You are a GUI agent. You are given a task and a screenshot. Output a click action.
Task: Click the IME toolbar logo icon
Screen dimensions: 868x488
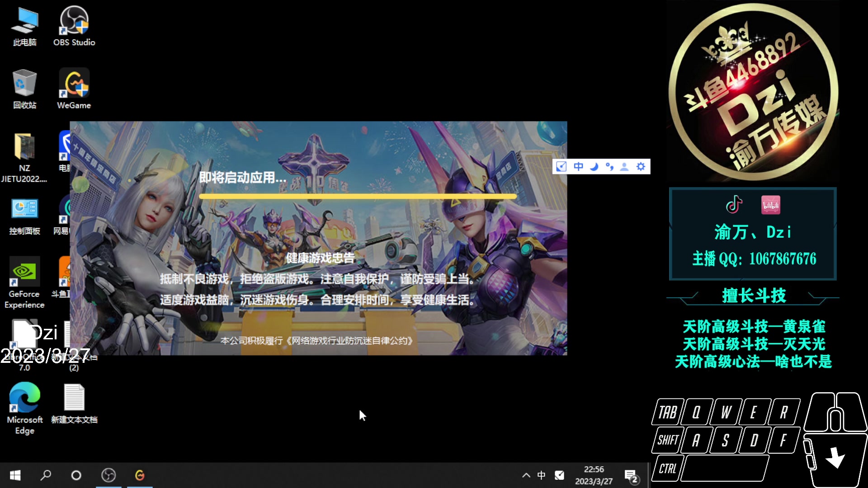point(561,167)
